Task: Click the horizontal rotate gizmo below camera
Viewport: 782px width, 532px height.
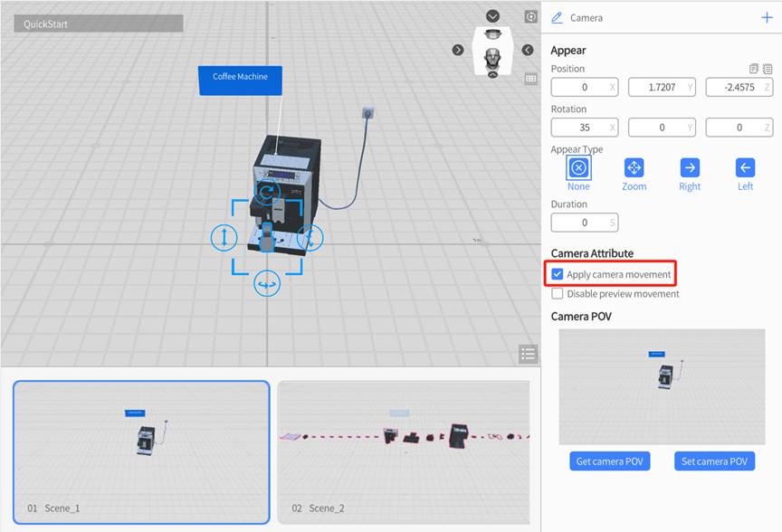Action: pos(267,283)
